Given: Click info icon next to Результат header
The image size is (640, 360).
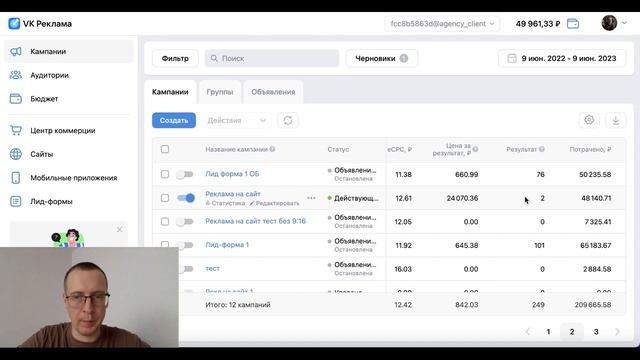Looking at the screenshot, I should [542, 149].
